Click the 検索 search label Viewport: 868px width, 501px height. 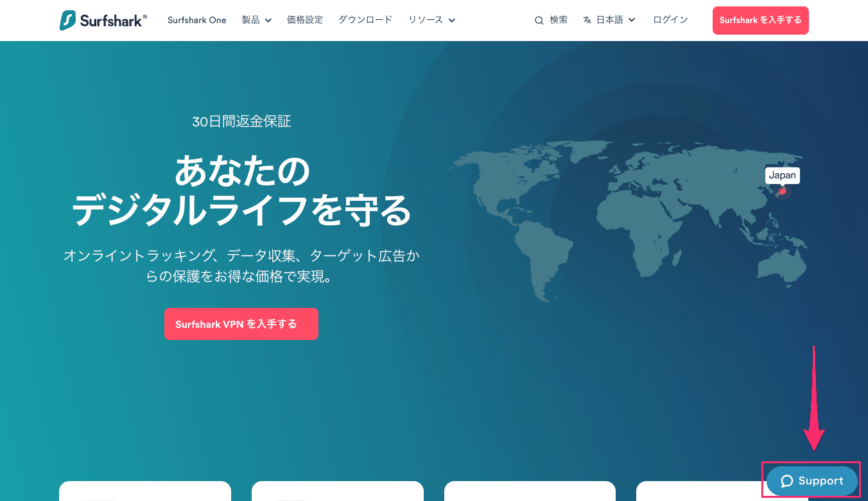pos(559,20)
